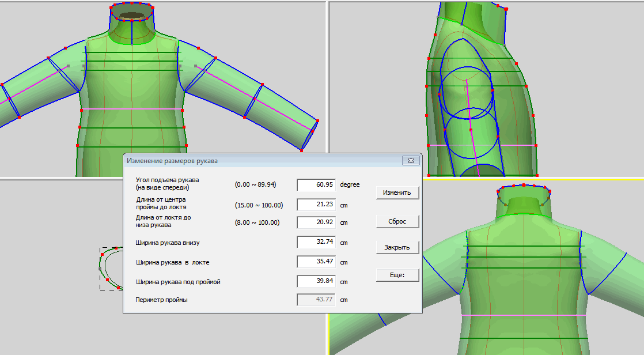644x355 pixels.
Task: Close the Изменение размеров рукава dialog
Action: click(x=411, y=161)
